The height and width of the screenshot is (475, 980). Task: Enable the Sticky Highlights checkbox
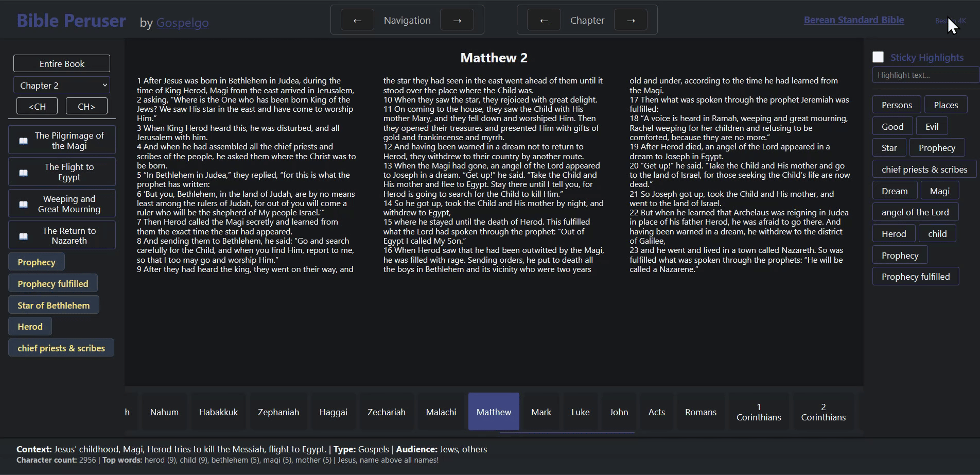[x=878, y=57]
